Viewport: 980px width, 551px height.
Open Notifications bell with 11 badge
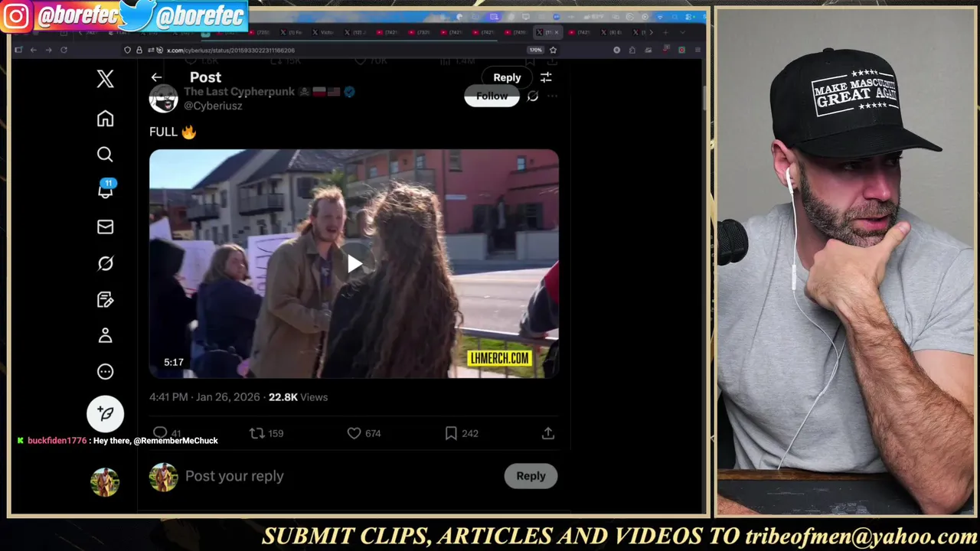pos(106,190)
